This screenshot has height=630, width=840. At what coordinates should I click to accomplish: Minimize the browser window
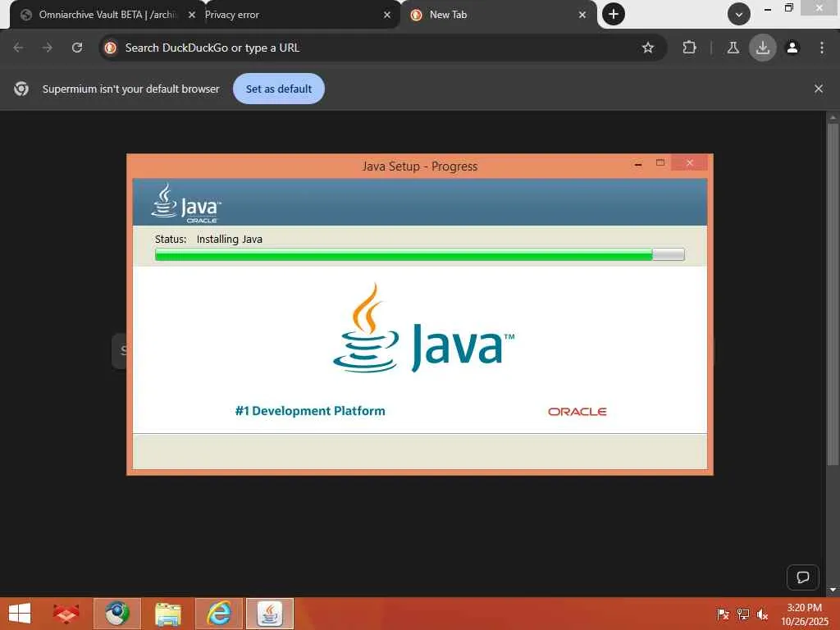767,10
